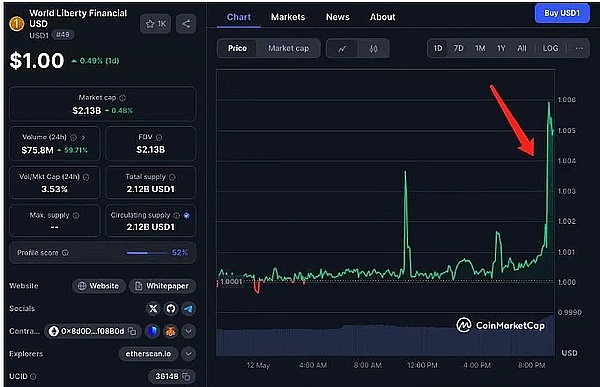Switch to candlestick chart icon
The image size is (600, 387).
point(373,49)
